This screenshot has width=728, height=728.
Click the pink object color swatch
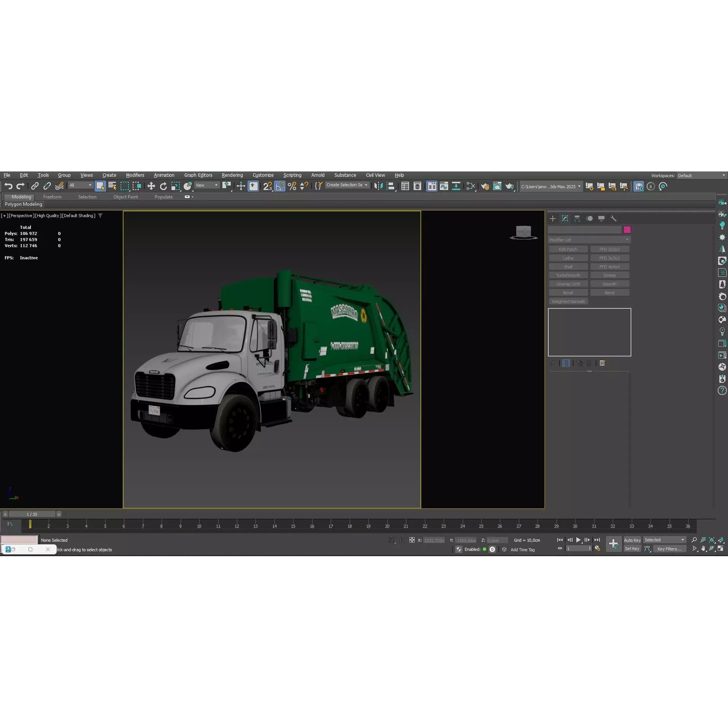(x=627, y=230)
